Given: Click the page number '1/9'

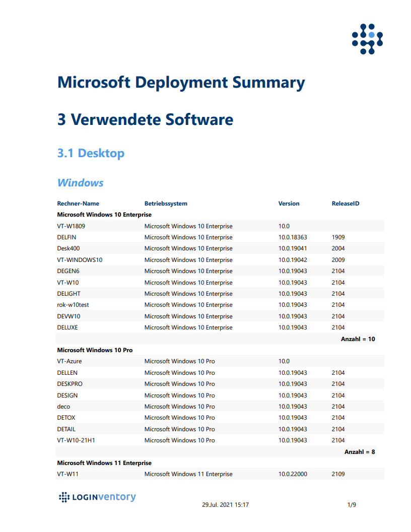Looking at the screenshot, I should coord(352,505).
